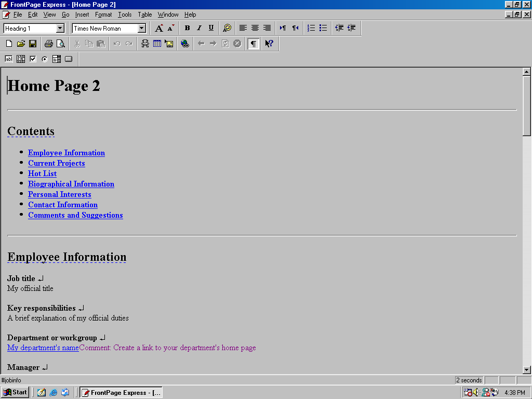Insert a table using toolbar icon
The image size is (532, 399).
[x=157, y=44]
